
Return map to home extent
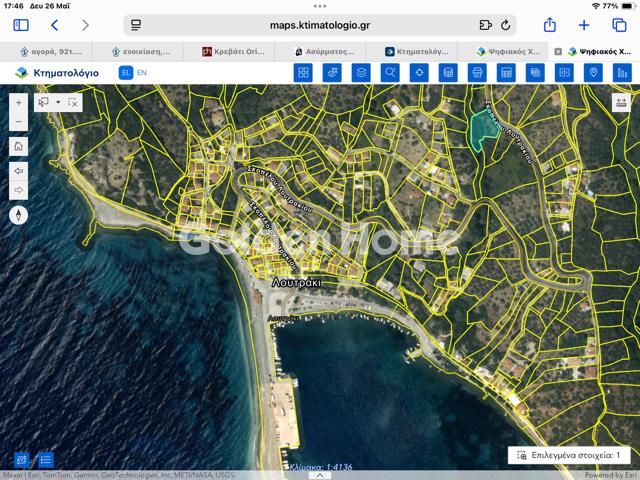tap(19, 147)
